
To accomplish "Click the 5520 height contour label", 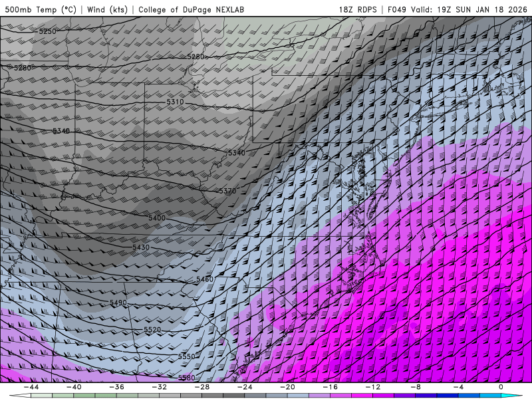I will click(x=152, y=330).
